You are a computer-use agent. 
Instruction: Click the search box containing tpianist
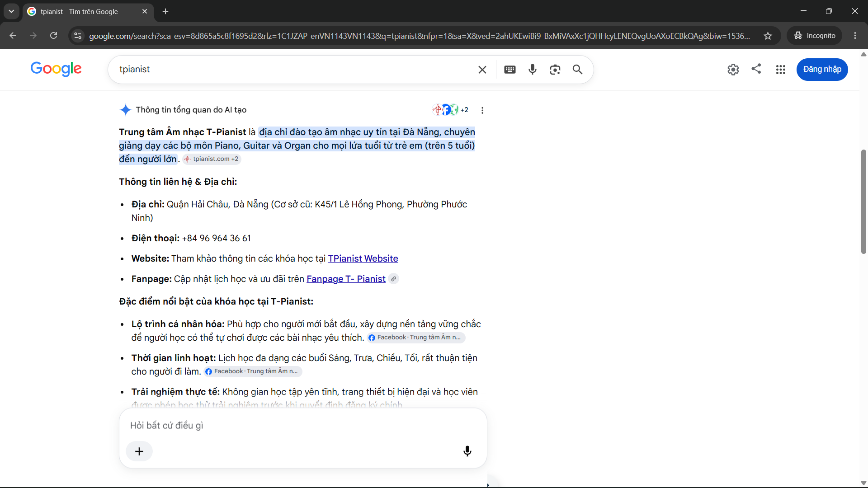294,69
